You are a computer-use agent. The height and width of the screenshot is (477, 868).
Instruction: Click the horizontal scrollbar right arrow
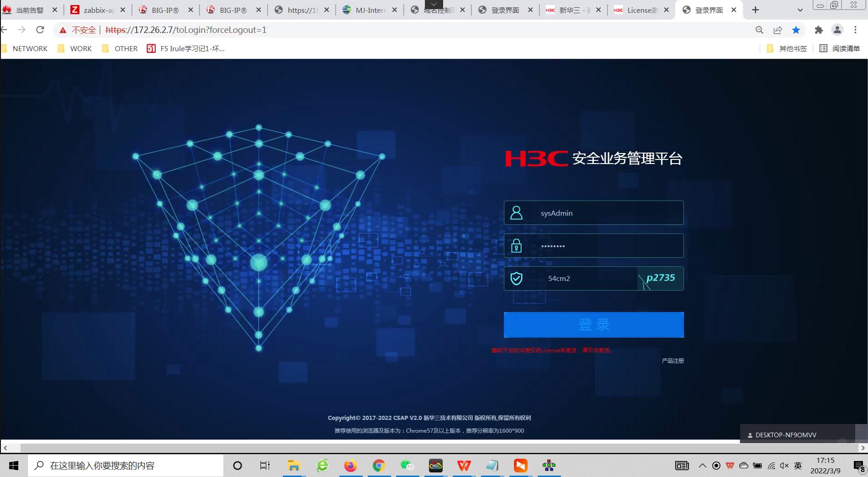[x=863, y=448]
